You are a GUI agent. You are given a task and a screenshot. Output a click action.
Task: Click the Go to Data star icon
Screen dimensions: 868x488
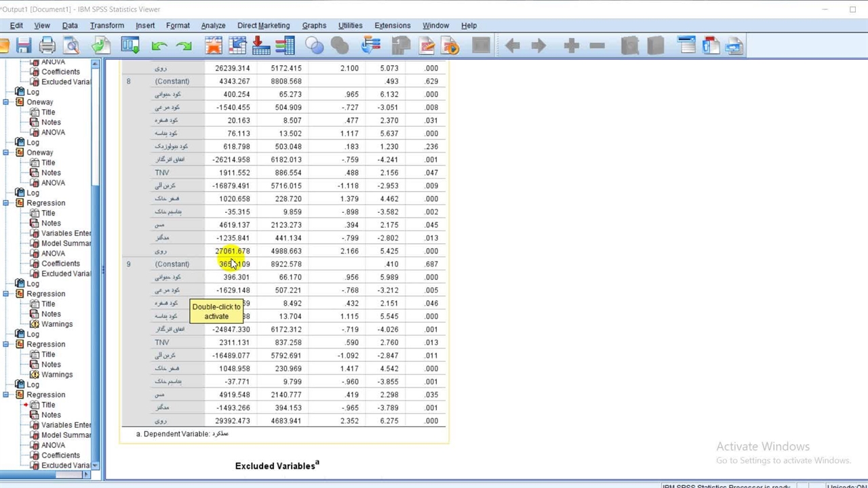pyautogui.click(x=214, y=46)
